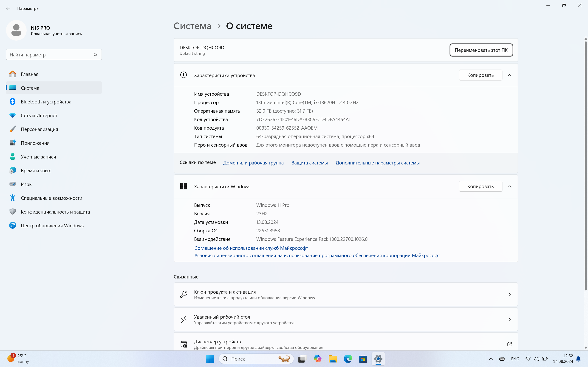Screen dimensions: 588x367
Task: Click the Персонализация paintbrush icon
Action: tap(13, 129)
